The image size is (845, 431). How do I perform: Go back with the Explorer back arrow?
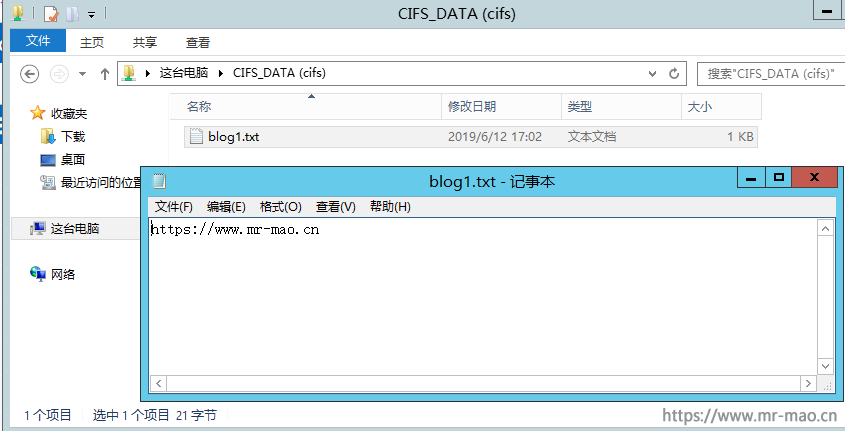coord(30,74)
